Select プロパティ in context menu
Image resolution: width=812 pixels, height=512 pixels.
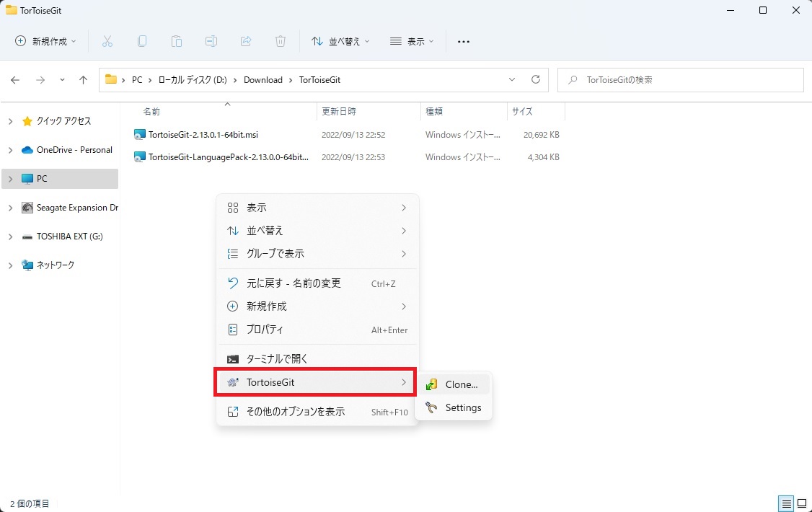pos(317,330)
